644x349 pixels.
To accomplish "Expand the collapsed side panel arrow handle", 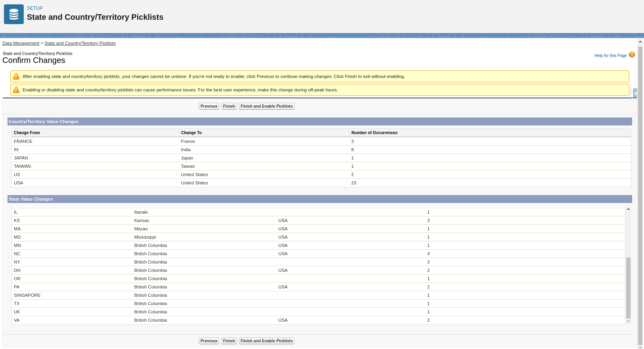I will point(635,93).
